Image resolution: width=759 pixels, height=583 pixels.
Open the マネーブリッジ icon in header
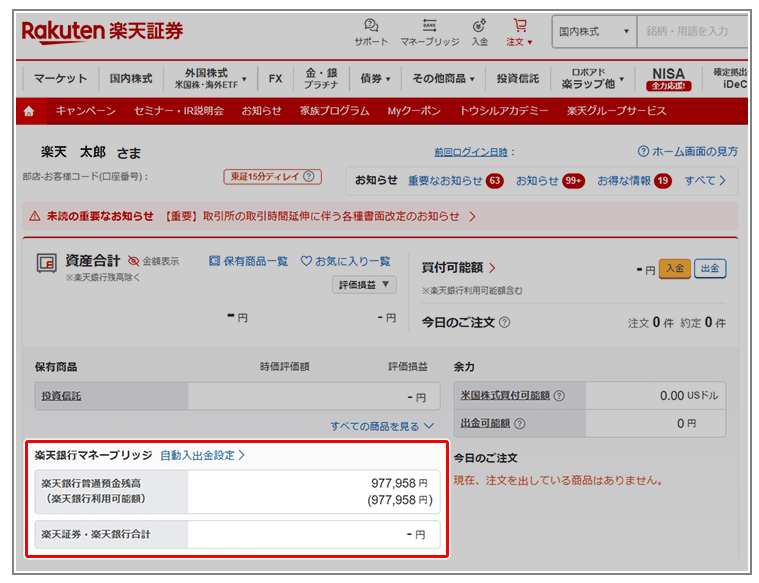click(x=429, y=32)
